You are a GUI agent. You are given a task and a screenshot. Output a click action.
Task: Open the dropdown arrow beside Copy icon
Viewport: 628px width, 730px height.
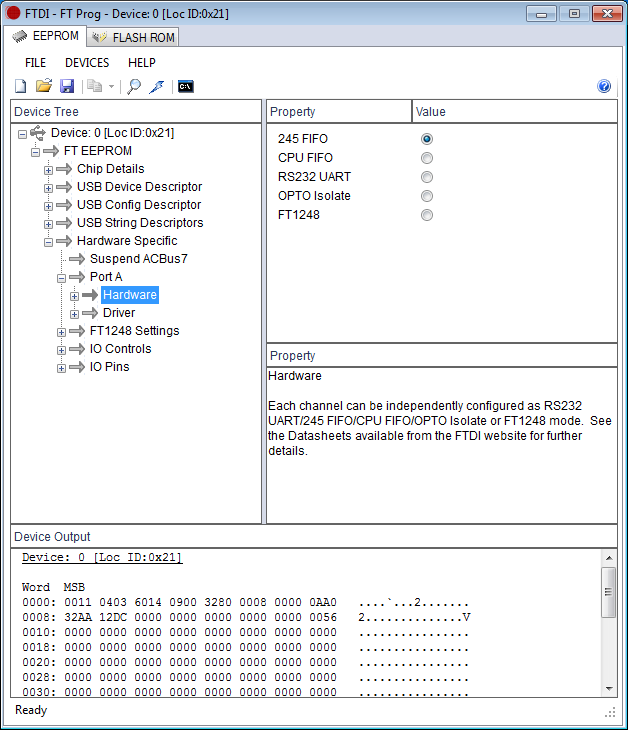(111, 87)
